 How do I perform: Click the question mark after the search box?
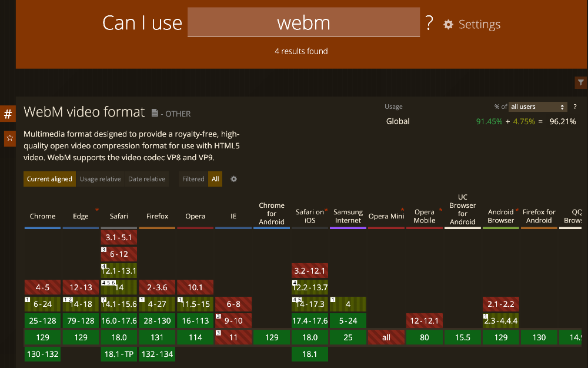coord(429,23)
